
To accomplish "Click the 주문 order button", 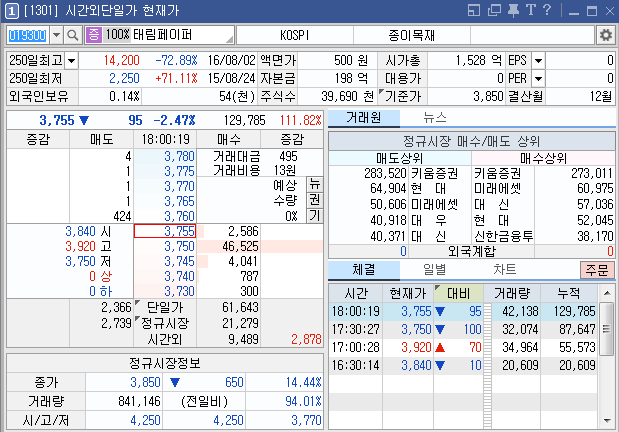I will click(x=597, y=270).
